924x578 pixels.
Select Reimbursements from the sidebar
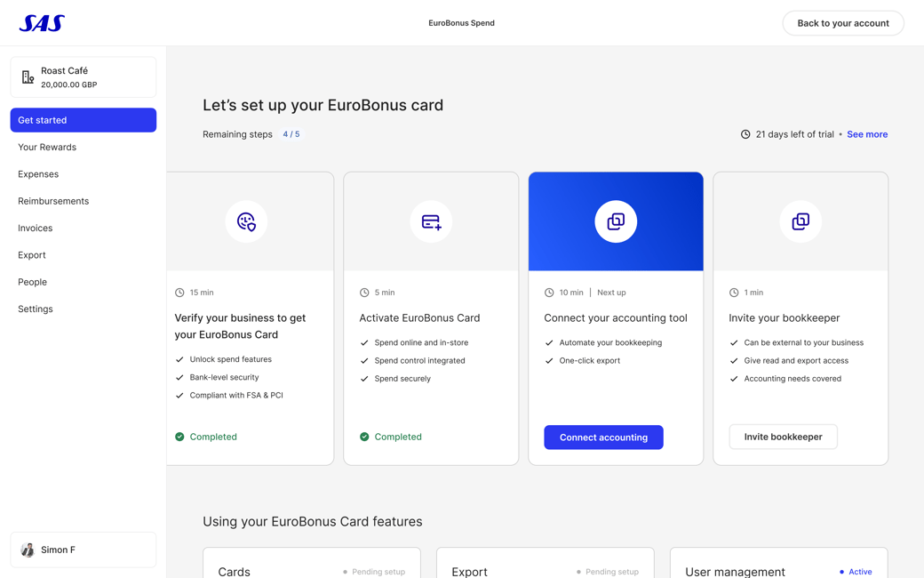tap(53, 201)
